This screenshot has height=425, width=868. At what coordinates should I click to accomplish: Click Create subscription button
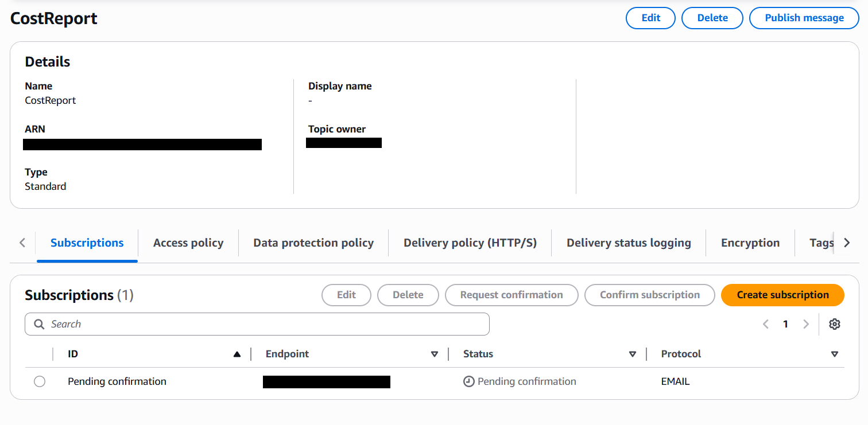[783, 295]
